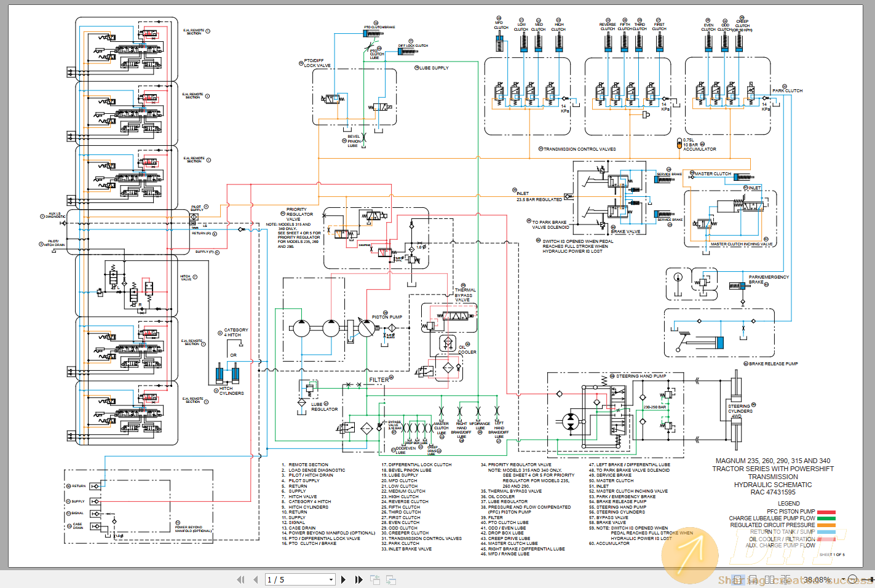Advance to the next page
875x588 pixels.
click(x=343, y=579)
